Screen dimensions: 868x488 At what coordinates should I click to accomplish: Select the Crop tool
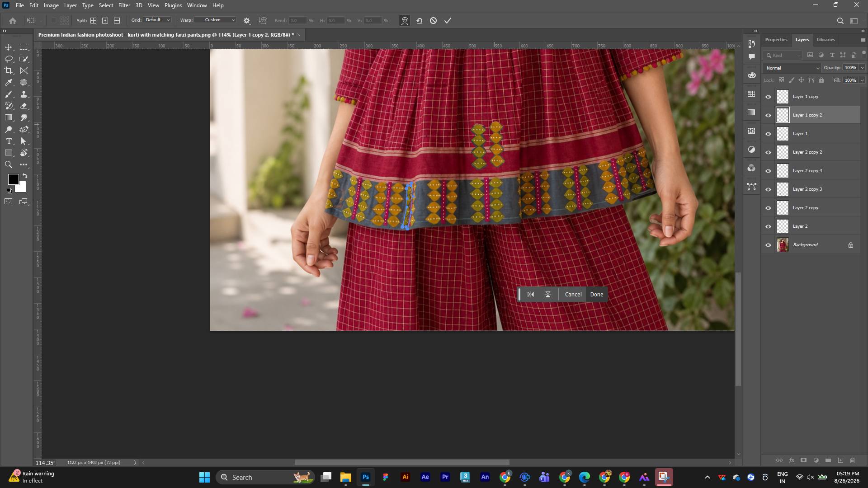point(9,70)
